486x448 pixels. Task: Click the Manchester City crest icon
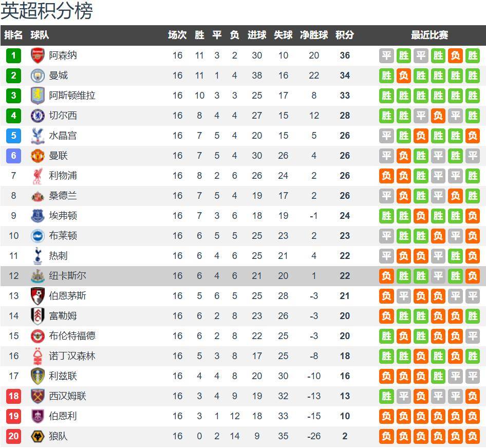click(38, 76)
